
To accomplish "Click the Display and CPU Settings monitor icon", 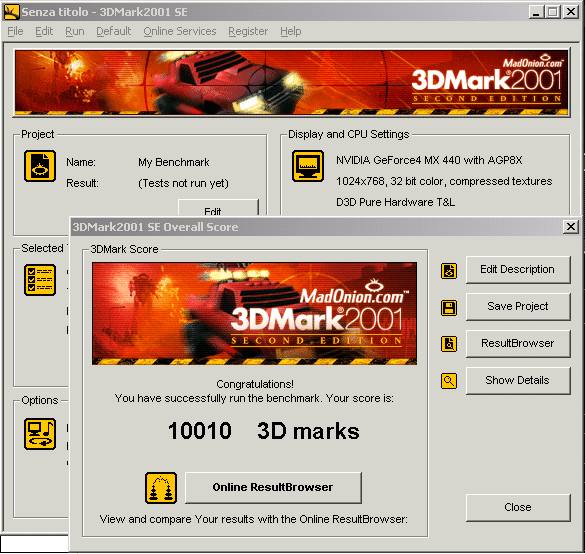I will (308, 166).
